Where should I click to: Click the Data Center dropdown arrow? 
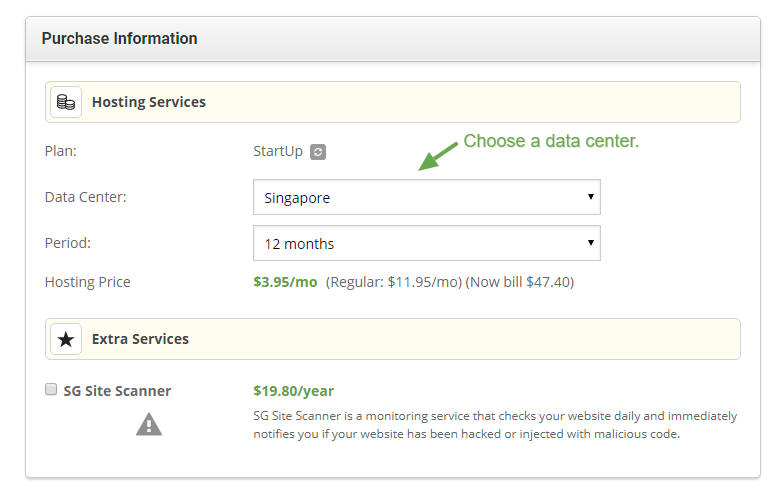point(590,197)
